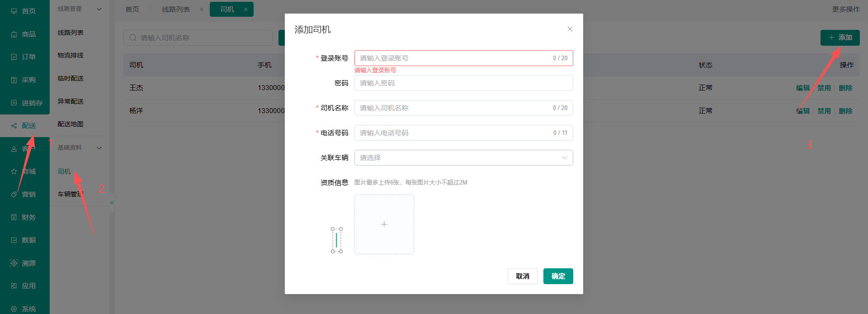
Task: Click 禁用 for driver 王杰
Action: pyautogui.click(x=824, y=88)
